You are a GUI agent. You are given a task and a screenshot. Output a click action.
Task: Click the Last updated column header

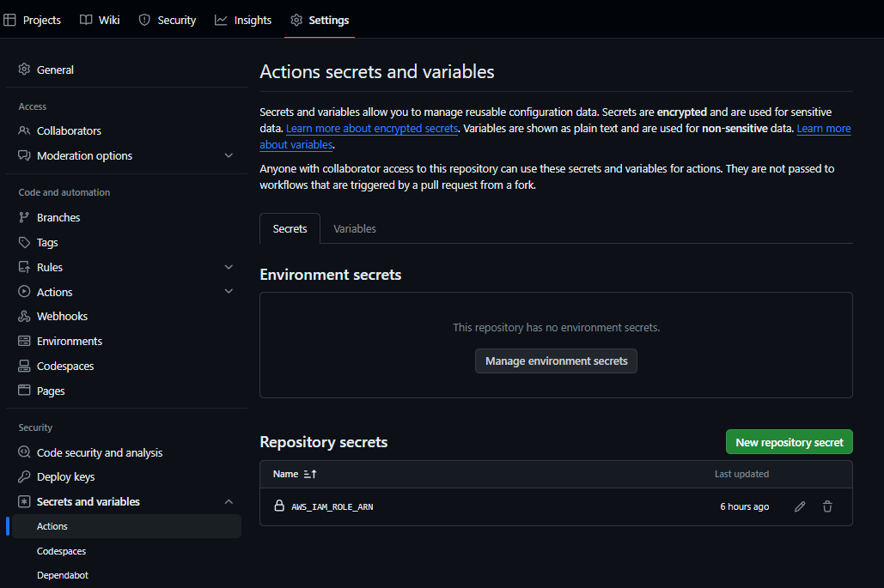pyautogui.click(x=741, y=474)
